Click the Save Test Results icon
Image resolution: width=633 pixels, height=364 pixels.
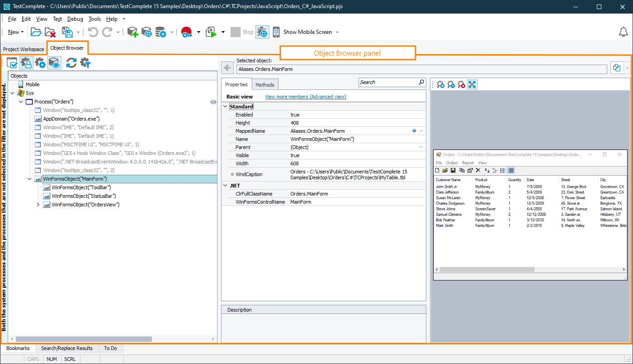tap(68, 32)
